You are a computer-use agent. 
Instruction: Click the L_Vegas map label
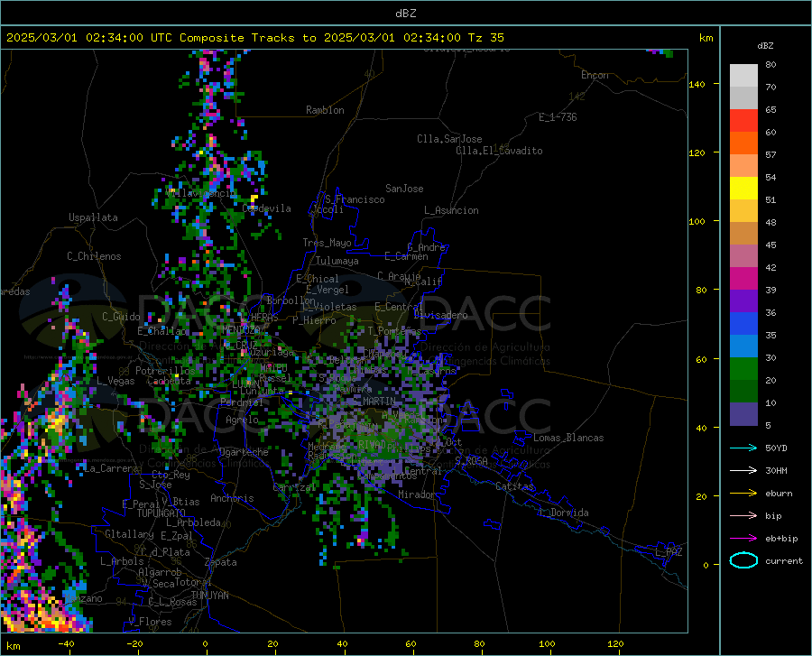click(115, 381)
